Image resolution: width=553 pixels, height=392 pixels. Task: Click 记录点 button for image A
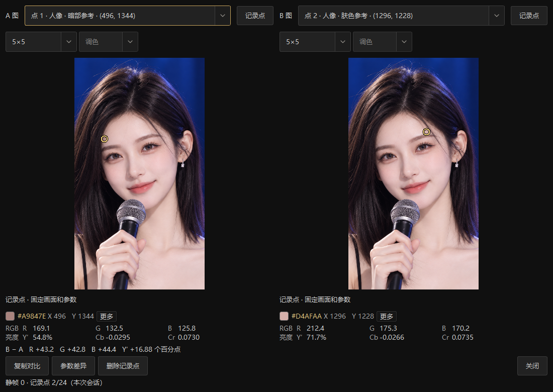coord(255,16)
